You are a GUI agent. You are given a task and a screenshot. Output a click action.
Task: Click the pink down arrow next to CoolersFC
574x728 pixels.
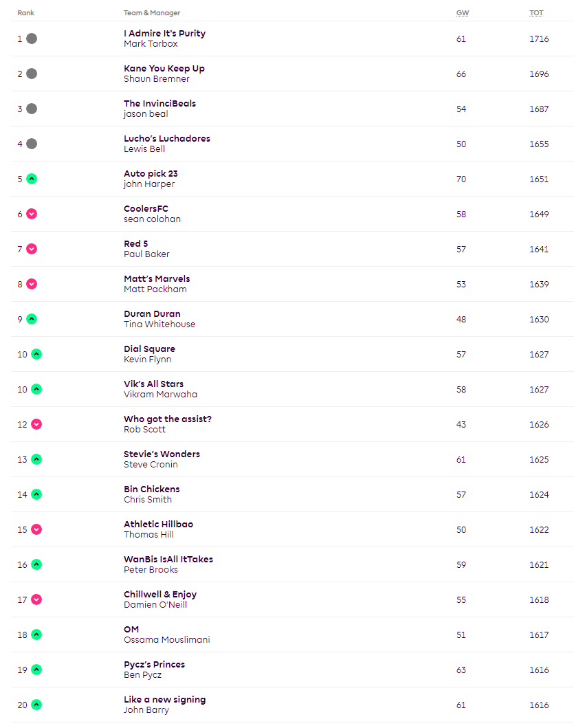coord(32,214)
